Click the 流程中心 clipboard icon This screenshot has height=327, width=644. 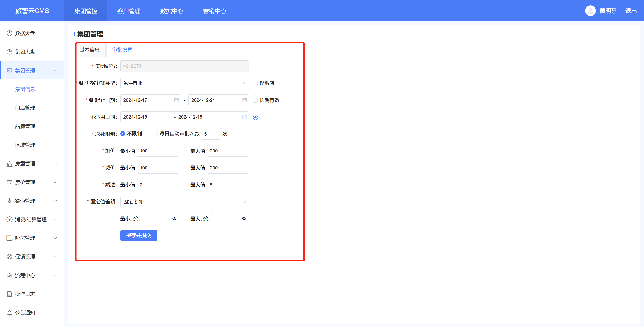click(9, 276)
